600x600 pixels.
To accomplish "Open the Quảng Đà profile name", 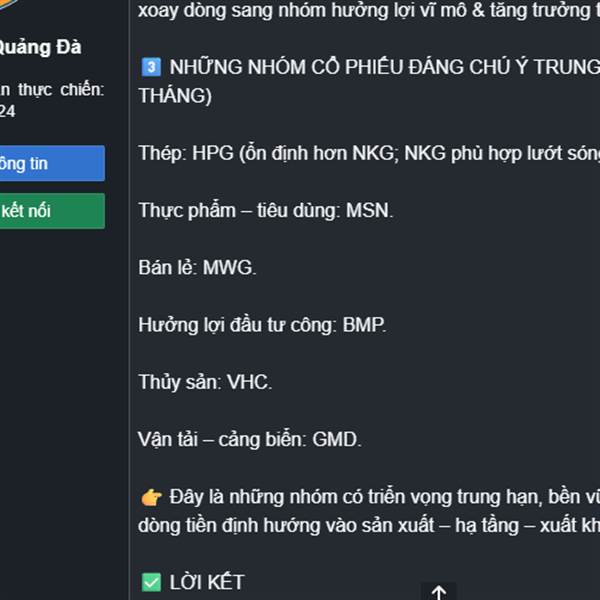I will 40,47.
